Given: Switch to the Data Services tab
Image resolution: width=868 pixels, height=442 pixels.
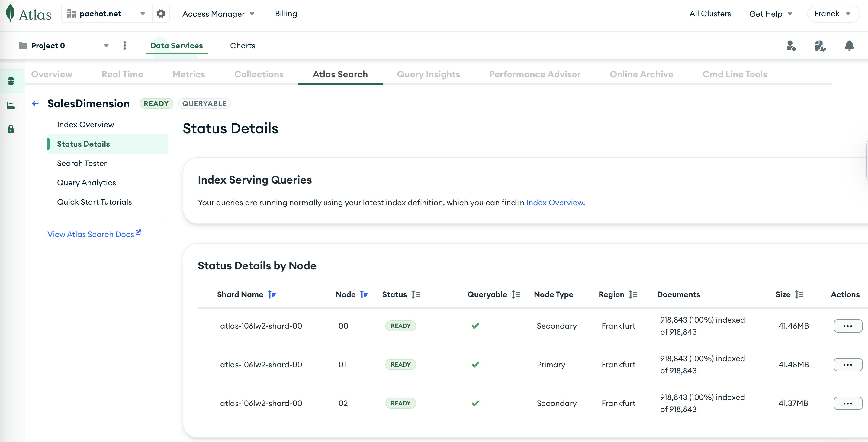Looking at the screenshot, I should [177, 46].
